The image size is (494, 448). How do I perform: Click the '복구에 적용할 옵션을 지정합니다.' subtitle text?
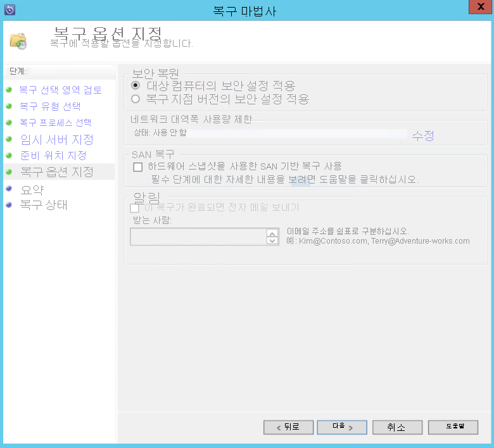coord(122,44)
